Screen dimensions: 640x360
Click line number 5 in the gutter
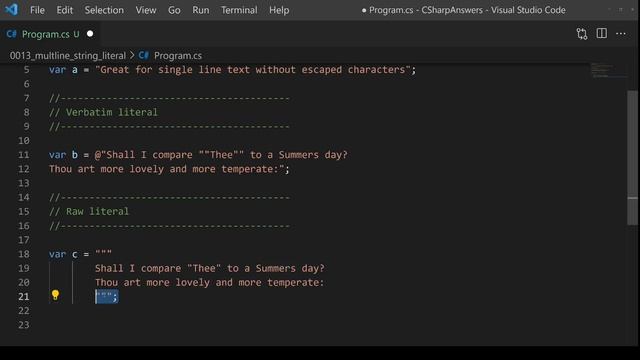26,70
